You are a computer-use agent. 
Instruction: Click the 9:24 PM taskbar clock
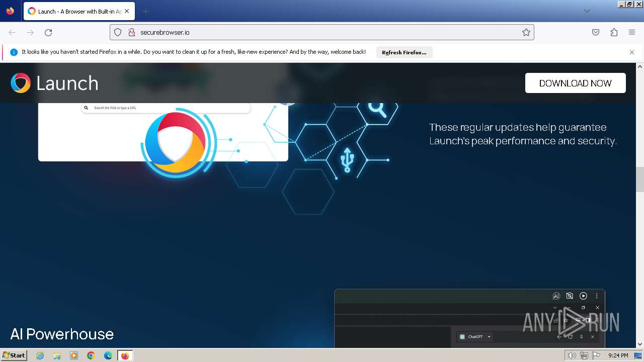[618, 355]
